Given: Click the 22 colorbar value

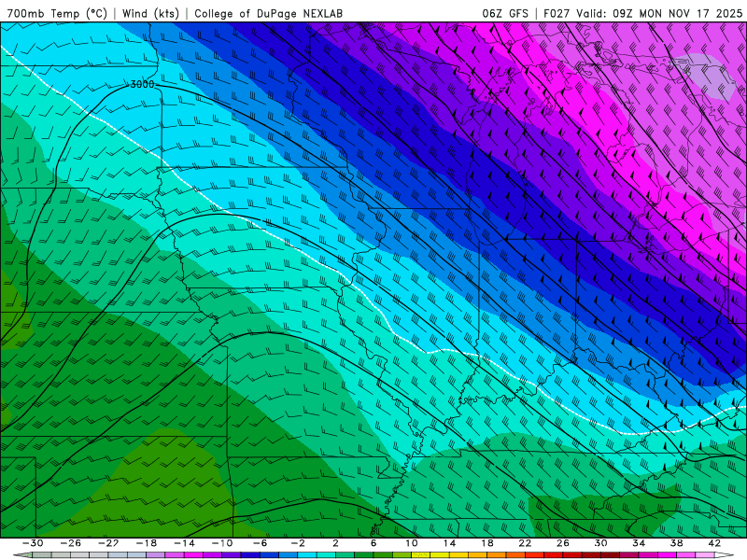Looking at the screenshot, I should 525,543.
